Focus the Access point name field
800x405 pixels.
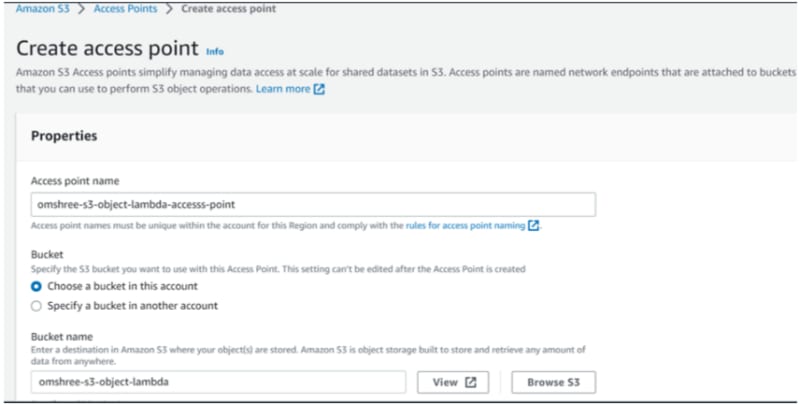pos(313,205)
